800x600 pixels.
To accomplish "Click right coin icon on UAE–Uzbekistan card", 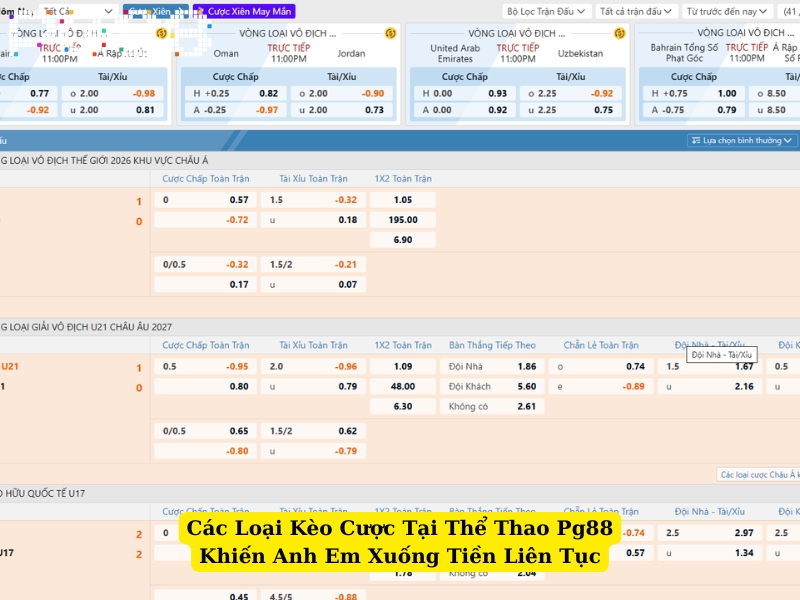I will point(621,33).
